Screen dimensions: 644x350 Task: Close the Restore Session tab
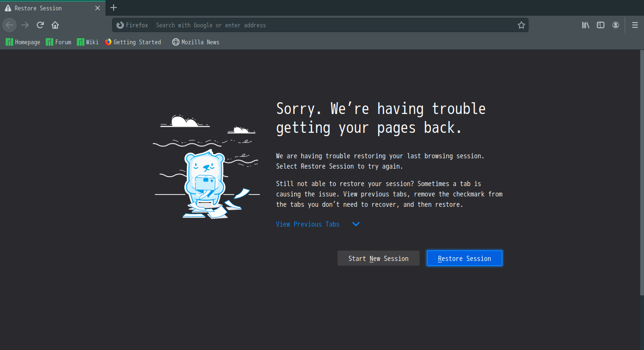pyautogui.click(x=98, y=8)
